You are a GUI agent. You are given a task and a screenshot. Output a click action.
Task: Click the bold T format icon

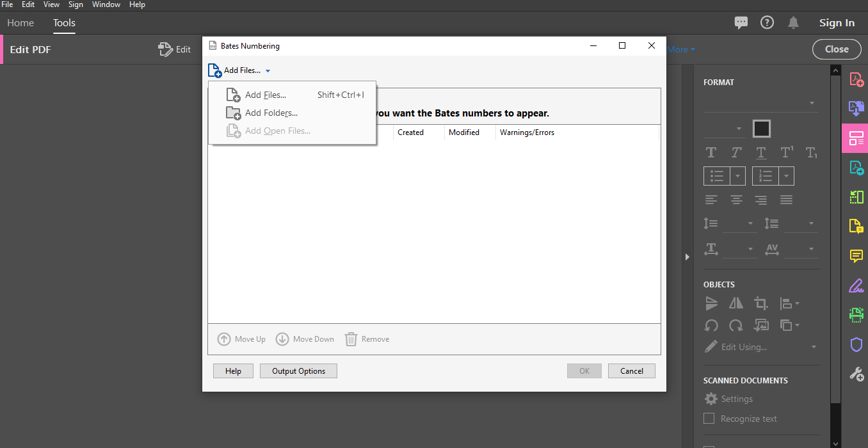(x=711, y=152)
